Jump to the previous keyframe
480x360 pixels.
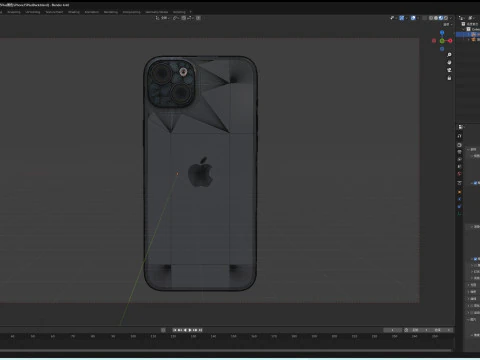180,330
